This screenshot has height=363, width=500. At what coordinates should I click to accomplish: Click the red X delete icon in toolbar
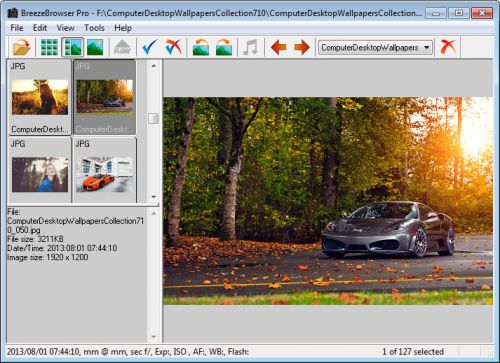point(448,47)
